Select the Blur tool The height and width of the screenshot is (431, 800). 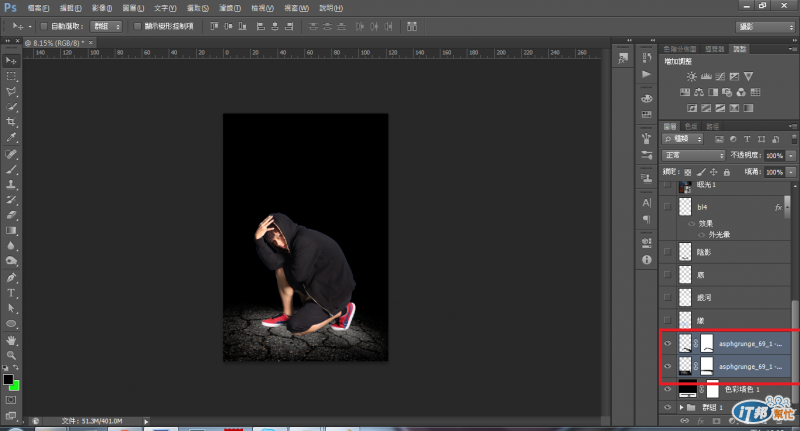(x=11, y=246)
